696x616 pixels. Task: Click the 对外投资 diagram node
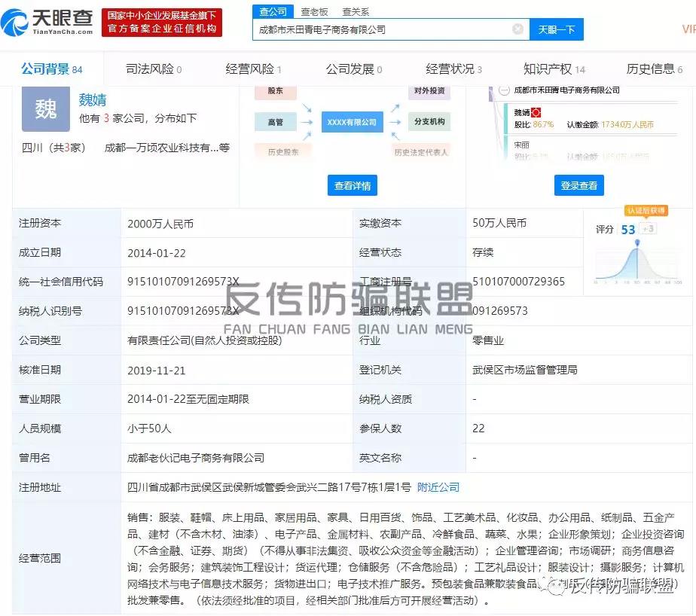pyautogui.click(x=429, y=91)
